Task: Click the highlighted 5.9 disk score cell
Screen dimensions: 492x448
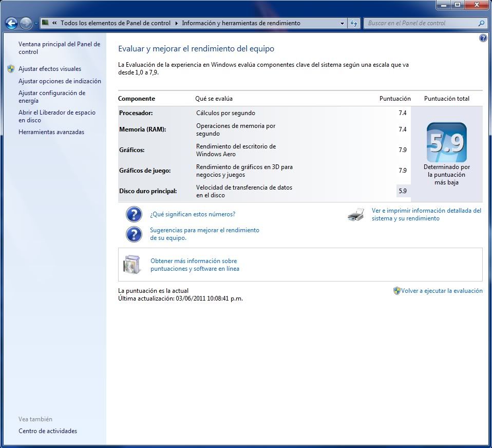Action: [x=403, y=191]
